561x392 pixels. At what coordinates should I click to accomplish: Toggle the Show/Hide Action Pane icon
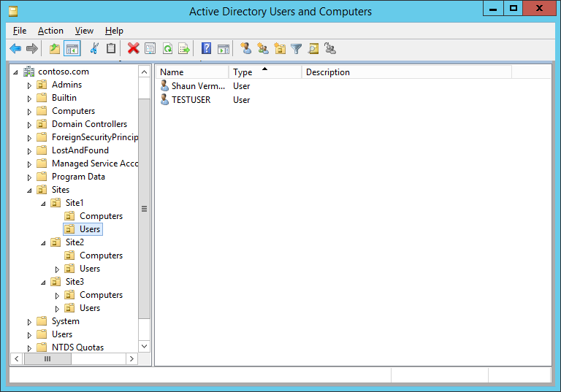(x=224, y=48)
